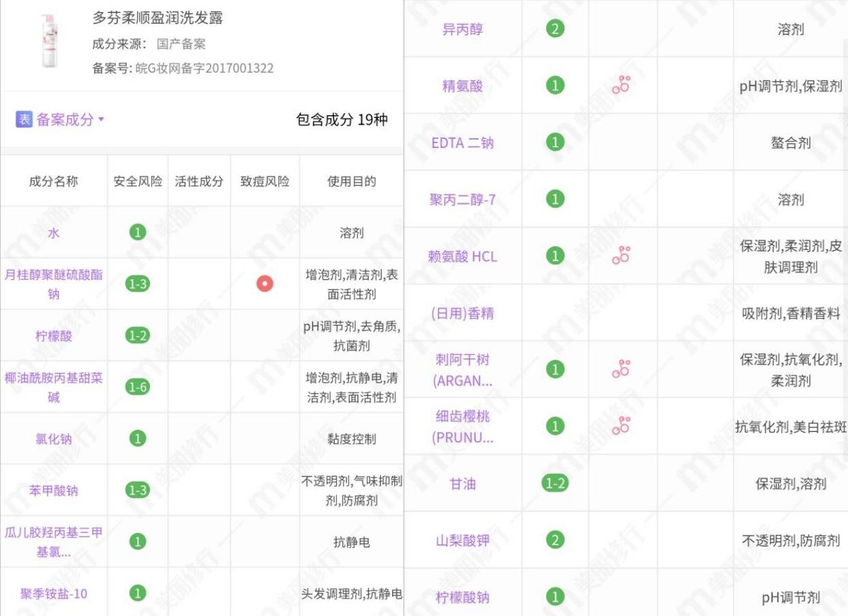Click the 致痘风险 column header
Screen dimensions: 848x616
point(264,181)
